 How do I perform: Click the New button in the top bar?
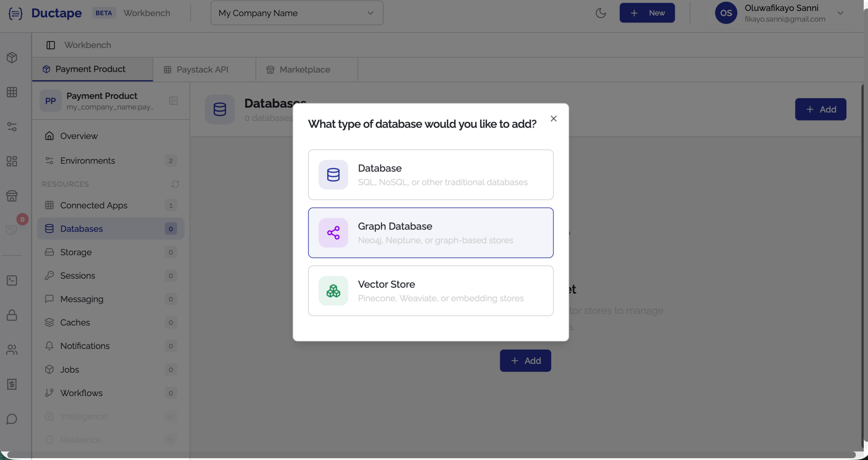(x=647, y=13)
